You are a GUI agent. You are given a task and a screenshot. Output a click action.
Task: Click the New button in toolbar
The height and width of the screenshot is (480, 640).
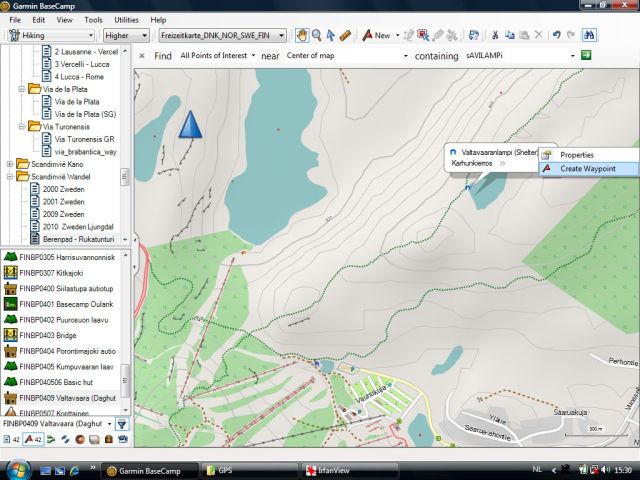[377, 35]
